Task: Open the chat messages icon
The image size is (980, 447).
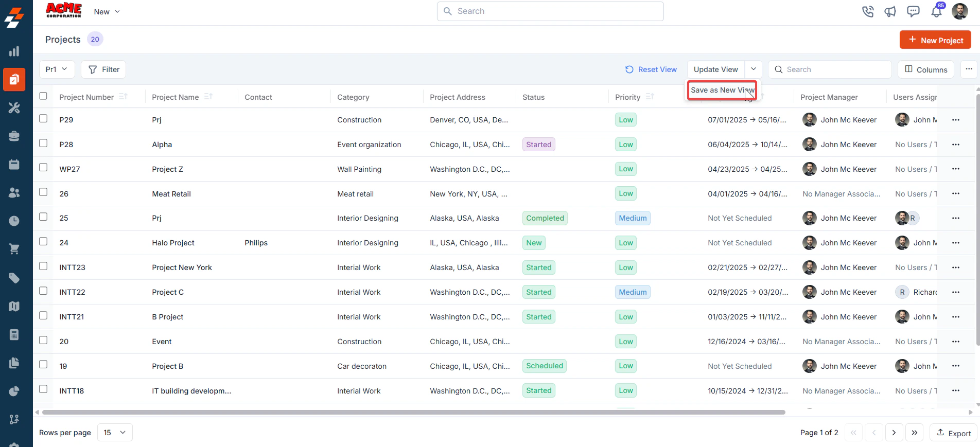Action: coord(913,11)
